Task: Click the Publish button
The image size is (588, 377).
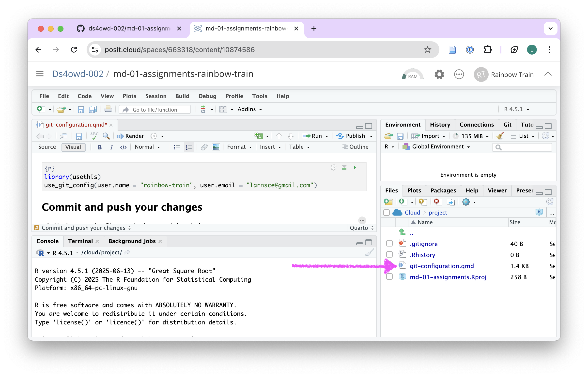Action: 355,136
